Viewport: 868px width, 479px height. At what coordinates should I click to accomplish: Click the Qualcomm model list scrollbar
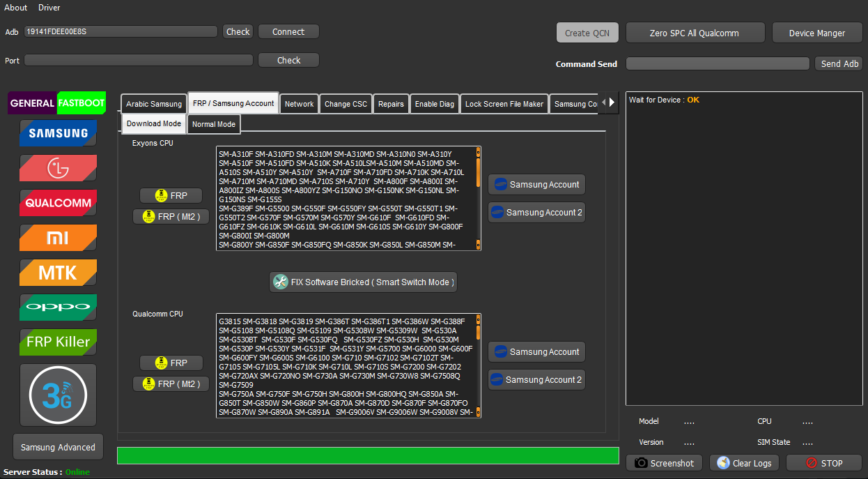478,365
